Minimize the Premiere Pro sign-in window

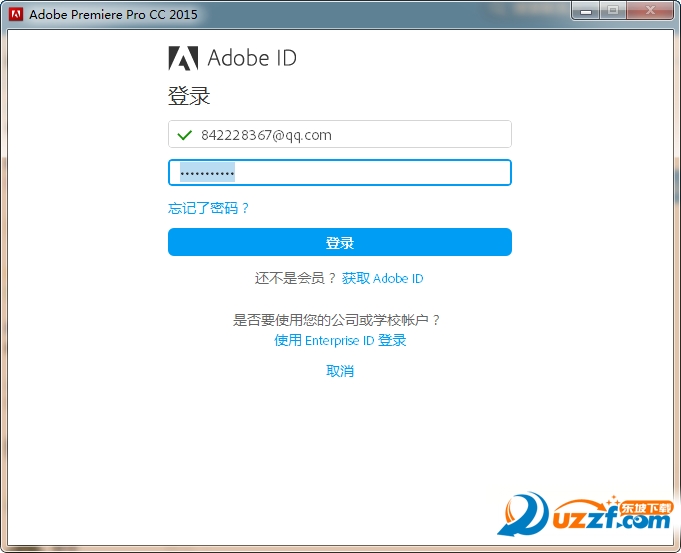click(586, 11)
